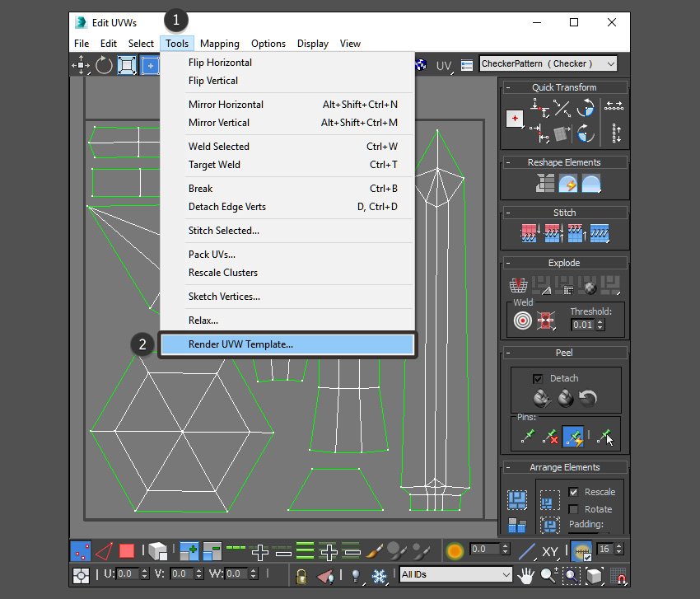The height and width of the screenshot is (599, 700).
Task: Open the Mapping menu
Action: tap(219, 44)
